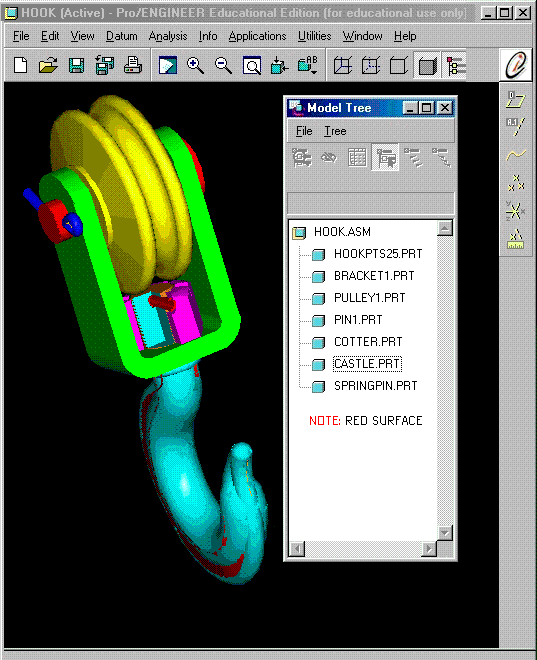Viewport: 537px width, 660px height.
Task: Create a new file with New icon
Action: click(20, 65)
